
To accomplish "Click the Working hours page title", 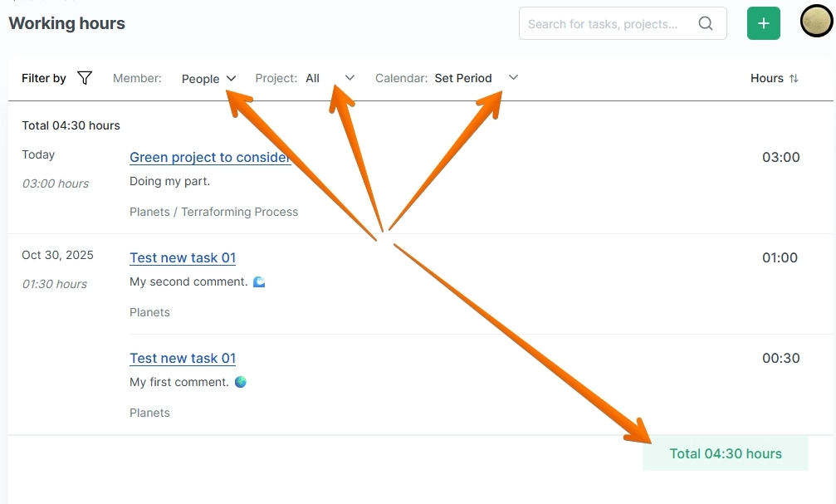I will [66, 23].
